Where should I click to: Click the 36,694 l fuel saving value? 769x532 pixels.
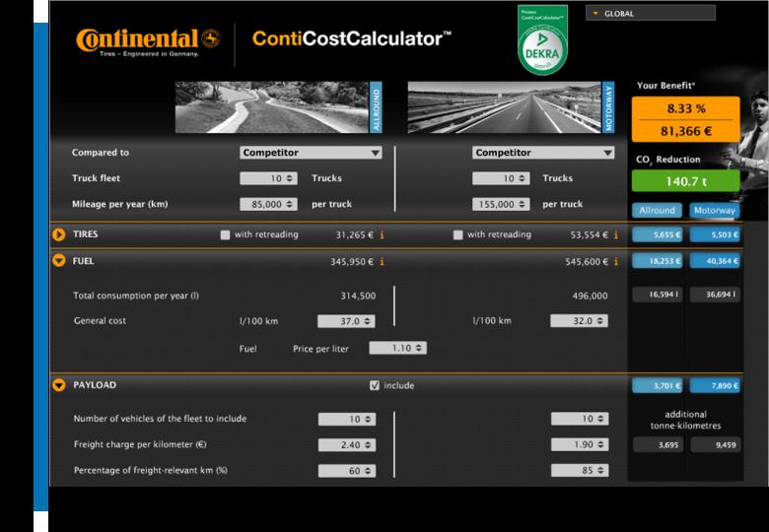coord(715,295)
